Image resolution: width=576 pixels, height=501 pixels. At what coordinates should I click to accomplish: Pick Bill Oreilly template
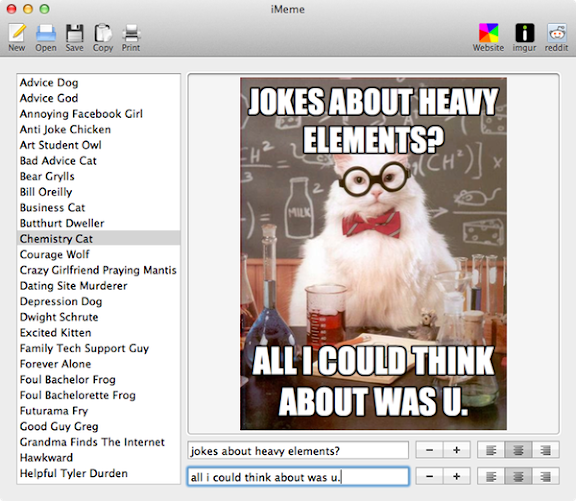coord(98,192)
